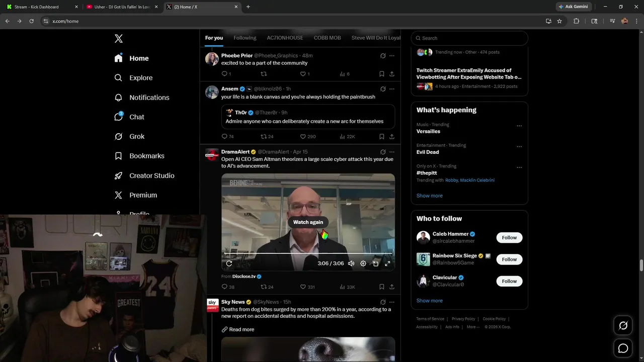Follow Clavicular

pos(509,281)
